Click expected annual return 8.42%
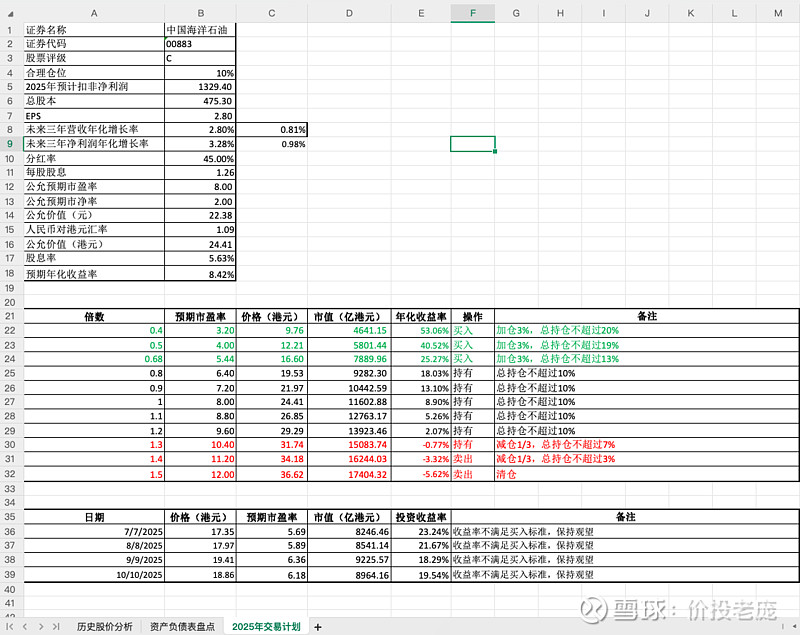This screenshot has width=800, height=635. (x=201, y=274)
